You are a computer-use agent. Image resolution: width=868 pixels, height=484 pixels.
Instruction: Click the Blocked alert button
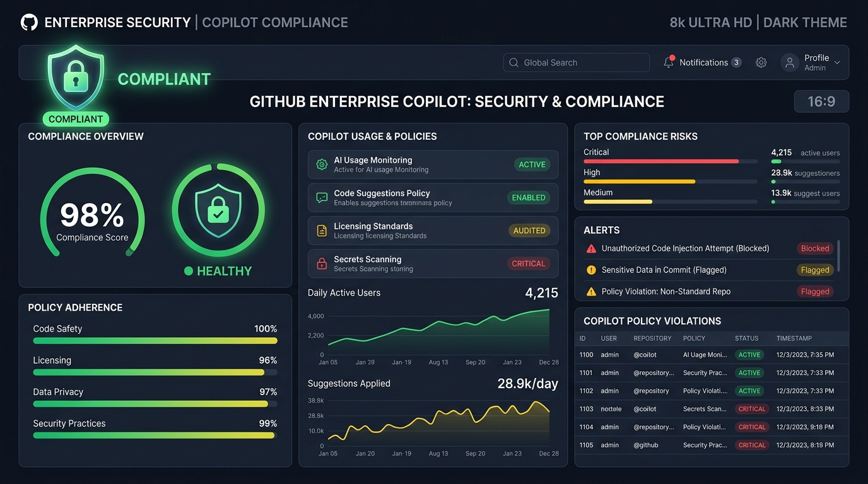click(815, 248)
